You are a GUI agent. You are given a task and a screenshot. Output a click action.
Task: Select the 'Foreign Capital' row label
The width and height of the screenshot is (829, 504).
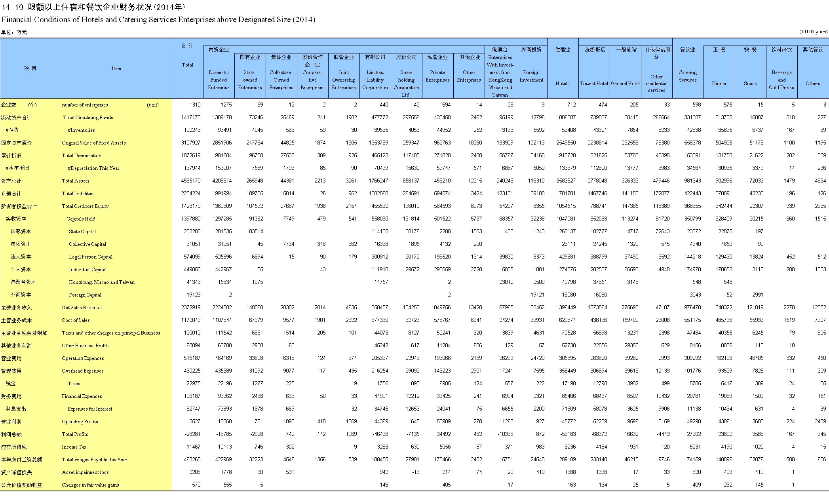click(85, 295)
